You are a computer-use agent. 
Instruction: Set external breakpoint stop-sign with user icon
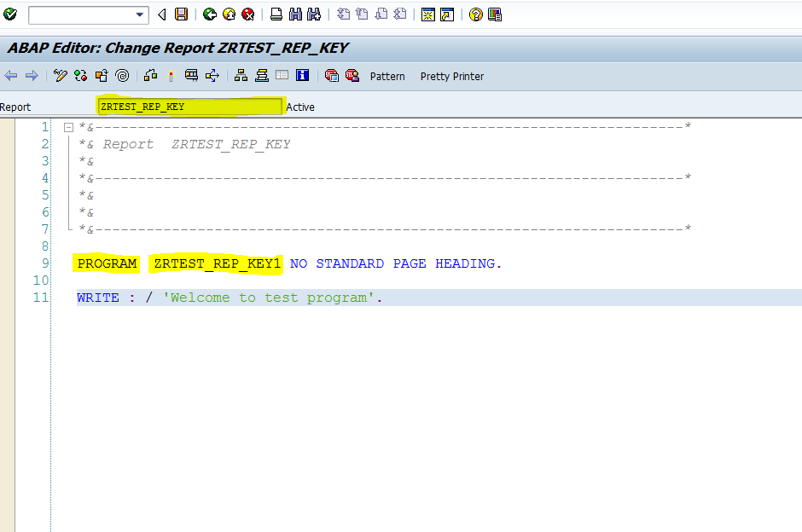pyautogui.click(x=352, y=76)
